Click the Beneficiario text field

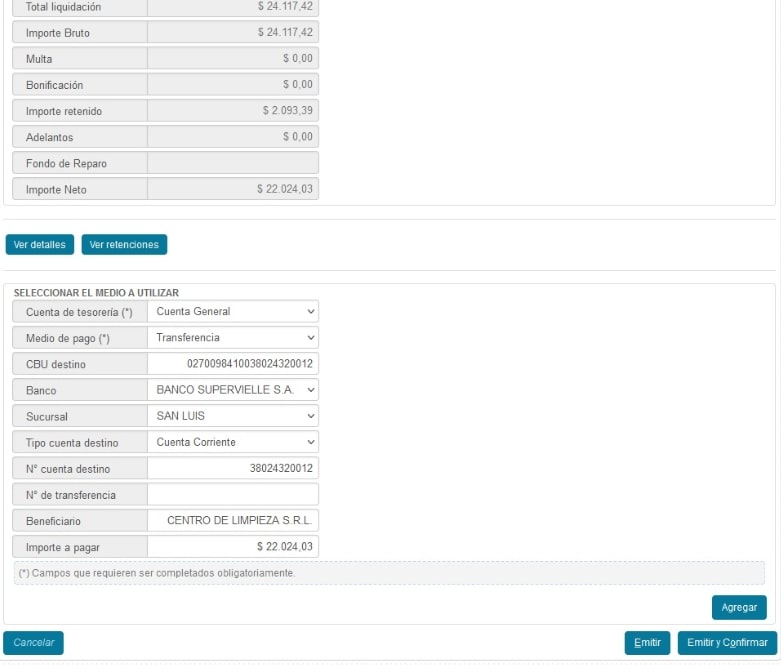[232, 521]
